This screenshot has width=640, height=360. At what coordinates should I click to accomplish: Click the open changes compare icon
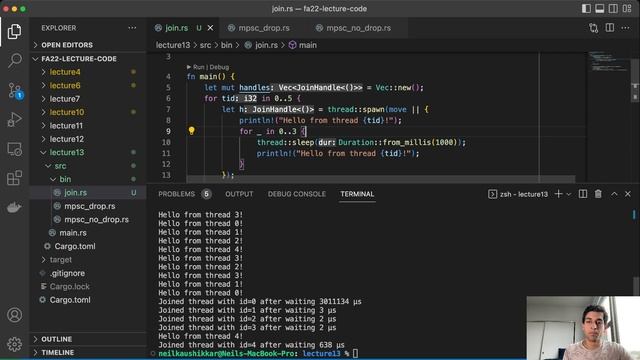pyautogui.click(x=593, y=28)
